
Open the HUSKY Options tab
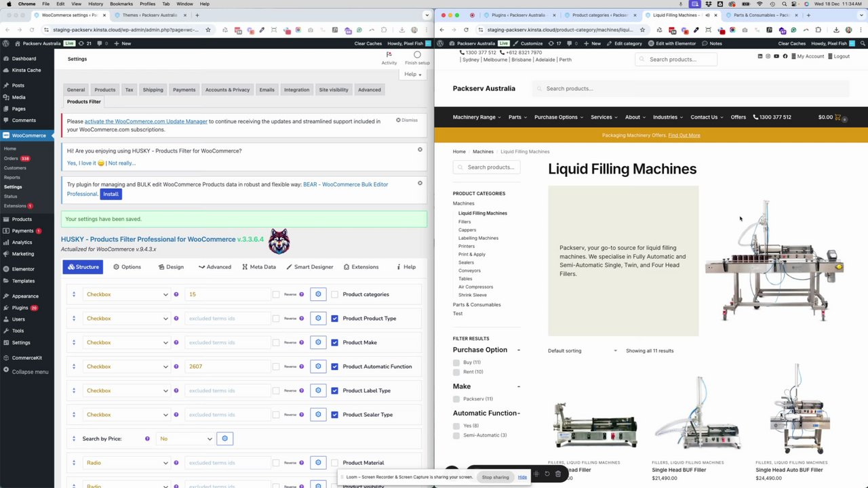[127, 267]
